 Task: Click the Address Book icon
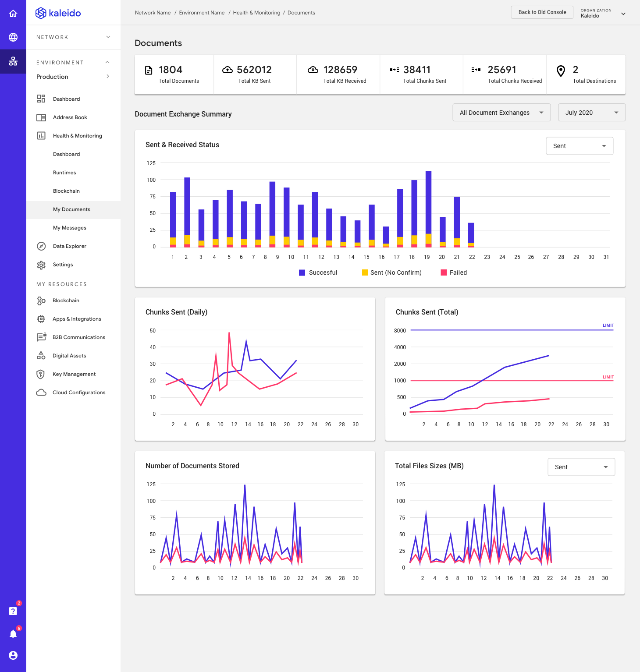click(41, 117)
